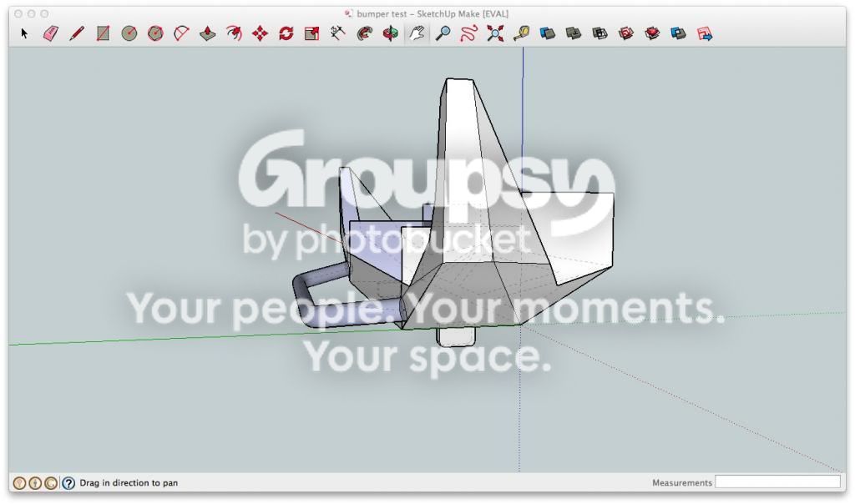This screenshot has width=855, height=504.
Task: Open the question mark help icon
Action: pos(68,483)
